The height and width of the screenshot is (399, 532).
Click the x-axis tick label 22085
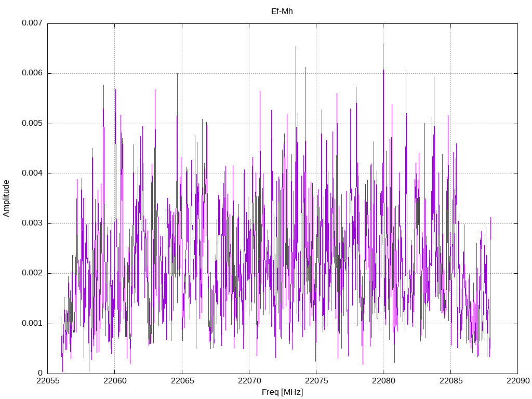[450, 381]
